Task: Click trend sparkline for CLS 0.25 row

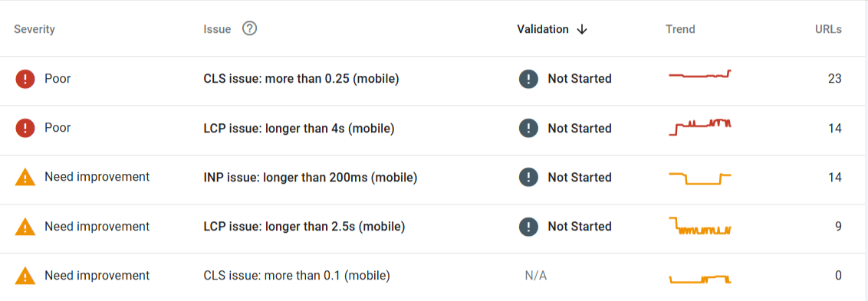Action: pos(700,75)
